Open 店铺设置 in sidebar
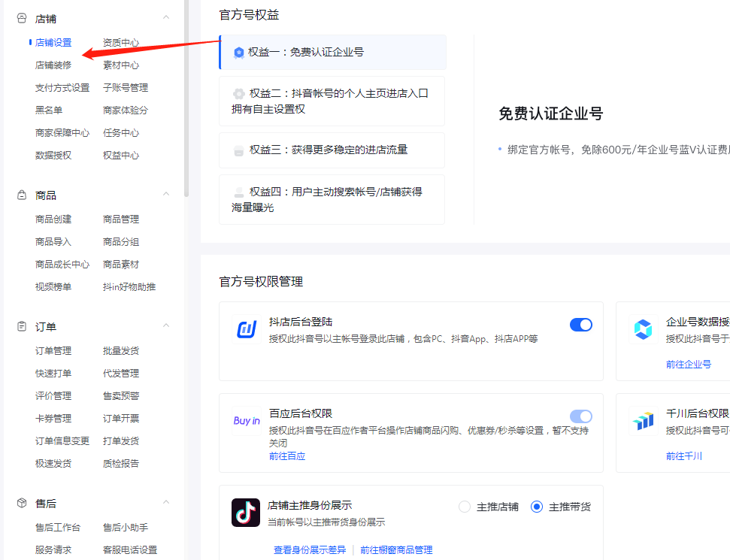Image resolution: width=730 pixels, height=560 pixels. pyautogui.click(x=53, y=42)
